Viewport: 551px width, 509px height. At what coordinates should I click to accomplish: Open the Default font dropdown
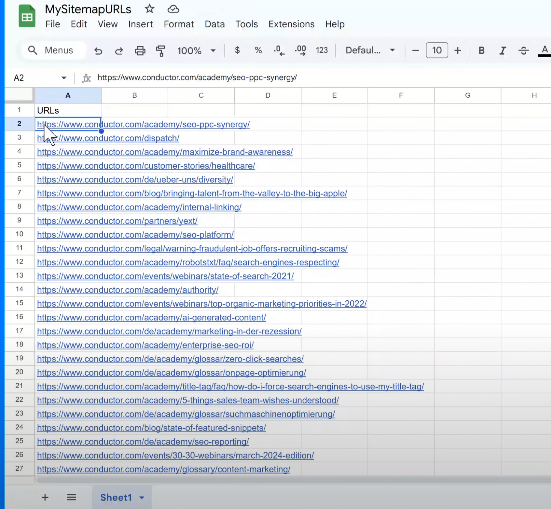coord(370,50)
